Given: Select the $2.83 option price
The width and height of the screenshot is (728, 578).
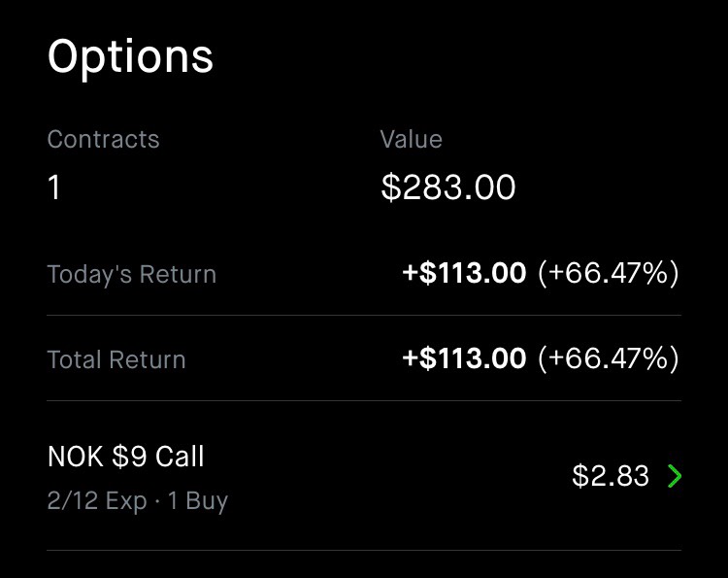Looking at the screenshot, I should coord(611,476).
